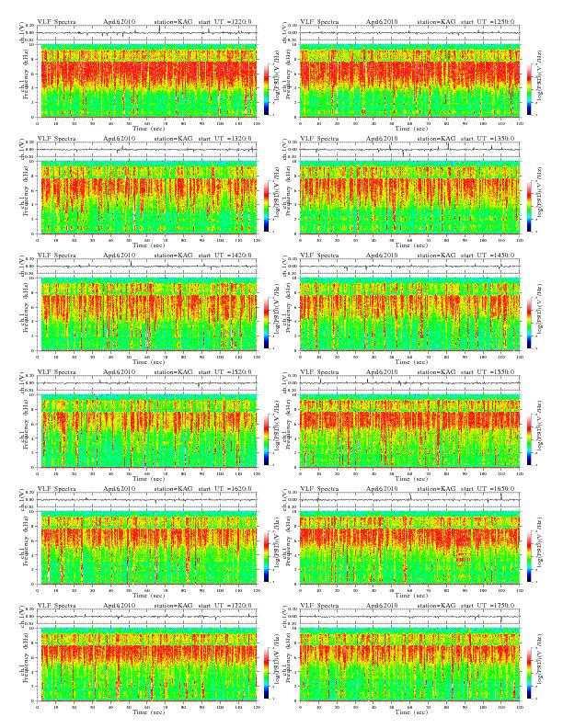Click the spectrogram plot for start UT 1550

410,431
